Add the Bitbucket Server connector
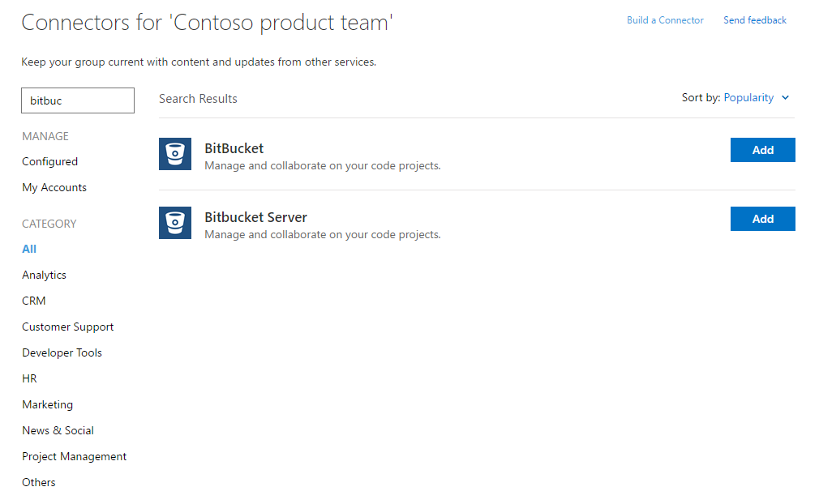This screenshot has width=819, height=504. point(762,219)
